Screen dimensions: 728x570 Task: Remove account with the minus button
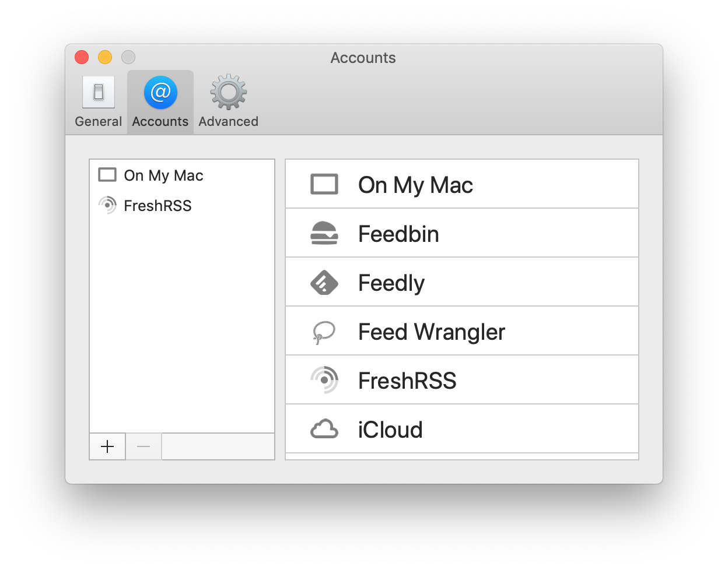[143, 447]
